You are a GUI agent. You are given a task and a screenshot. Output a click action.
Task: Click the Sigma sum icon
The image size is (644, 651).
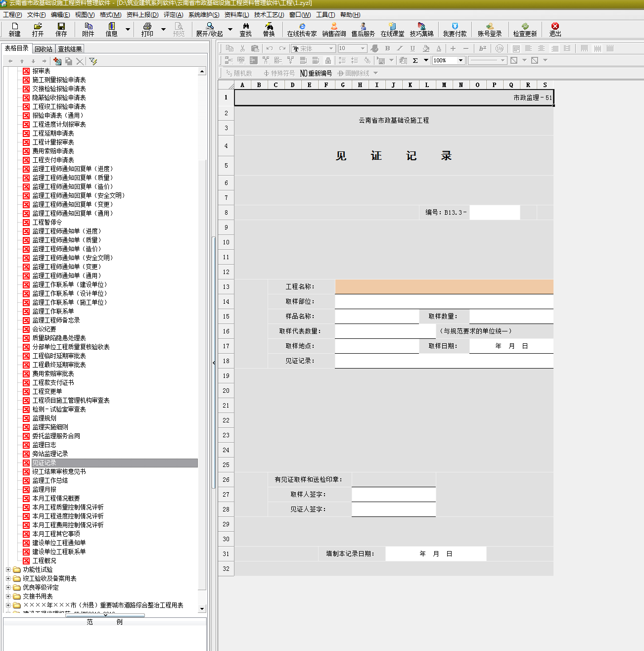click(415, 60)
